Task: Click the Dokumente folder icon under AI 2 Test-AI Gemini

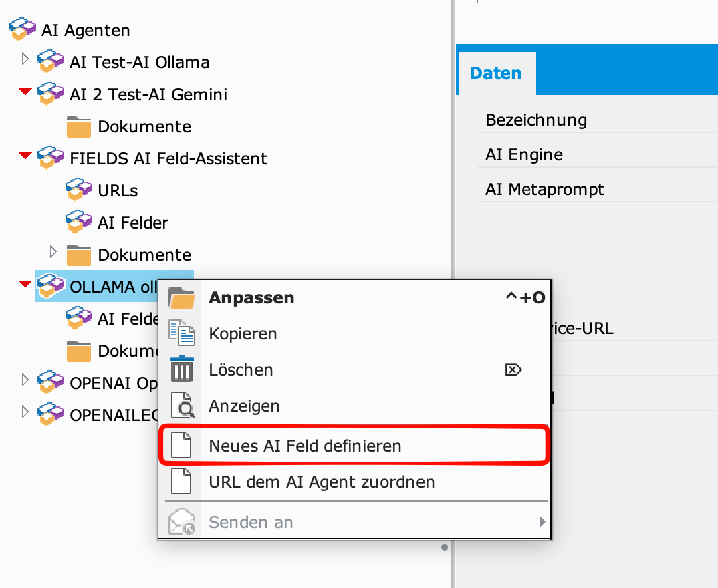Action: point(79,126)
